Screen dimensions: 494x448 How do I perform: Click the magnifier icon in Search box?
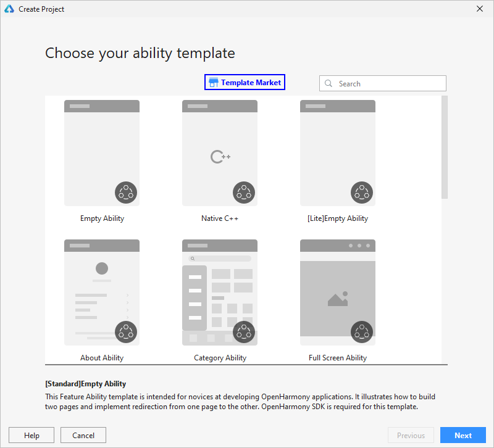point(329,83)
